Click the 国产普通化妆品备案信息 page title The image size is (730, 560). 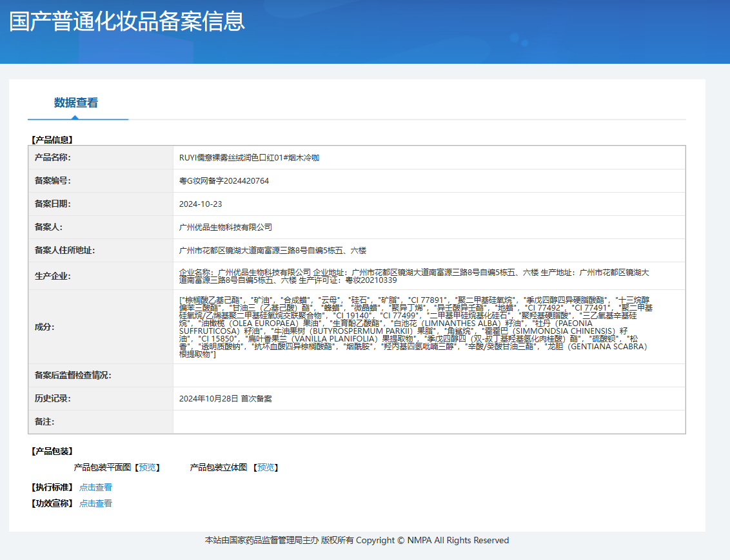click(127, 21)
